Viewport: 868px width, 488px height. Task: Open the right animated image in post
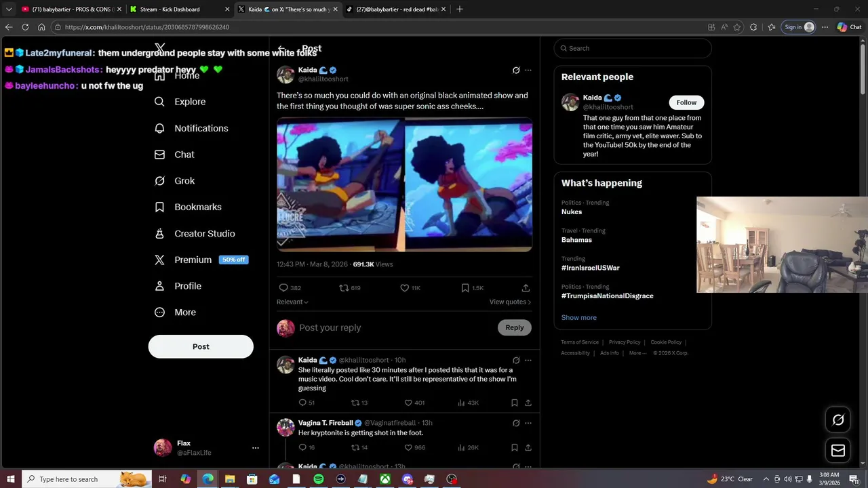point(469,184)
